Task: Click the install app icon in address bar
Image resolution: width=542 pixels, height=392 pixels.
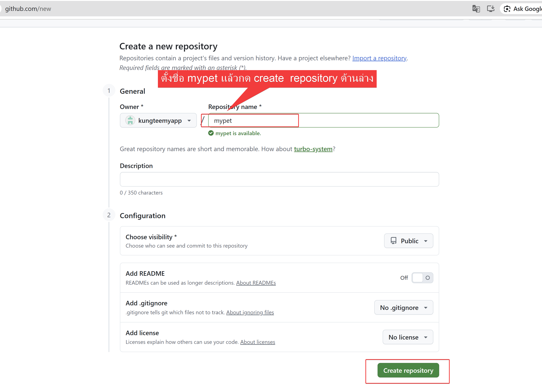Action: [x=491, y=9]
